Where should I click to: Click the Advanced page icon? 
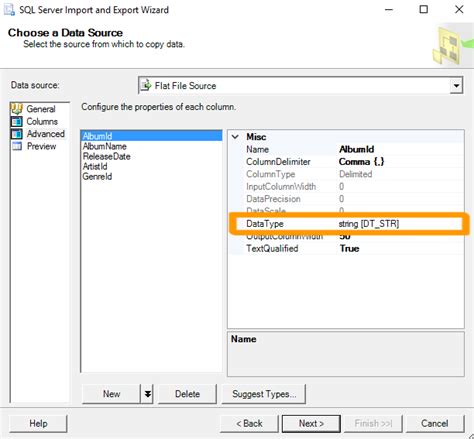tap(17, 134)
